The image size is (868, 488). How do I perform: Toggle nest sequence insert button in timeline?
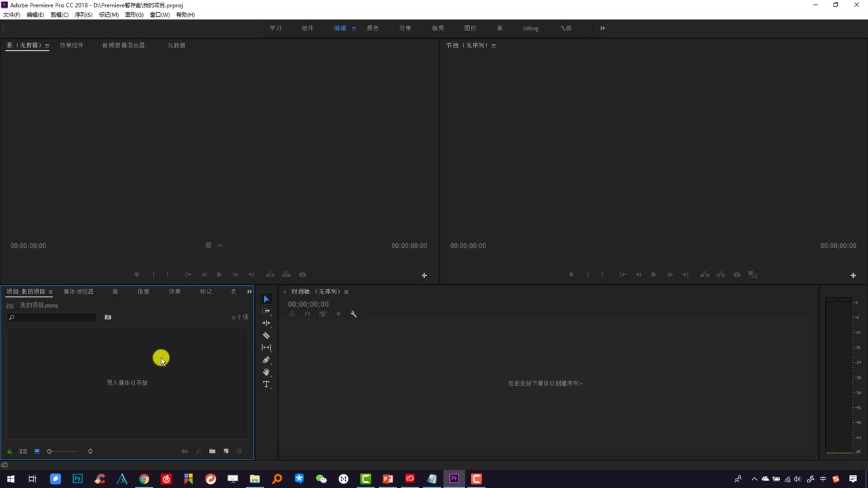click(292, 314)
